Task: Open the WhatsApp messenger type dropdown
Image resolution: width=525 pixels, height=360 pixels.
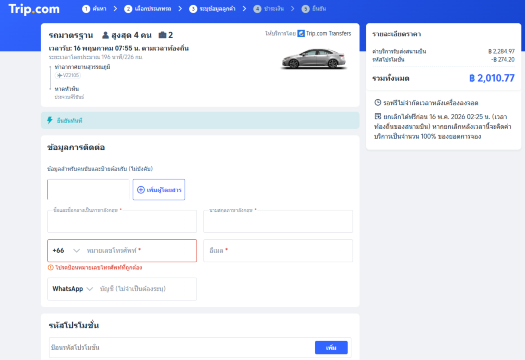Action: pyautogui.click(x=72, y=289)
